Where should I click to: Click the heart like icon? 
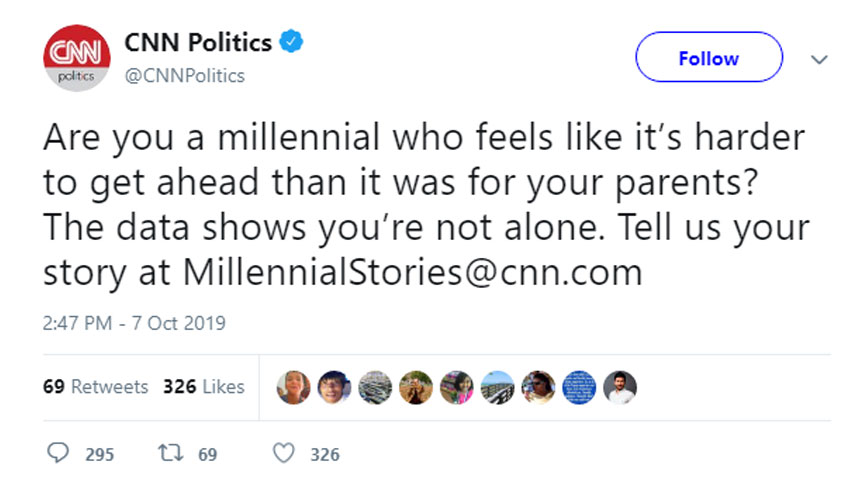[x=284, y=454]
